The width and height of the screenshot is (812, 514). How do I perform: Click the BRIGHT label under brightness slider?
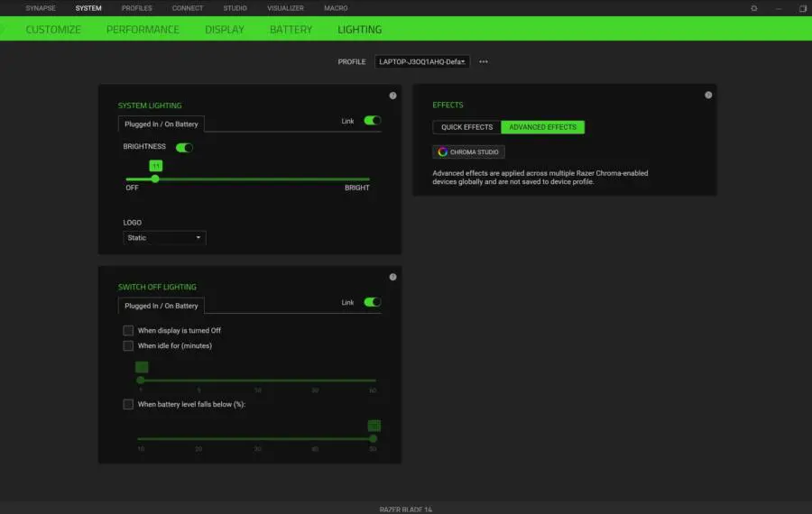pos(356,188)
